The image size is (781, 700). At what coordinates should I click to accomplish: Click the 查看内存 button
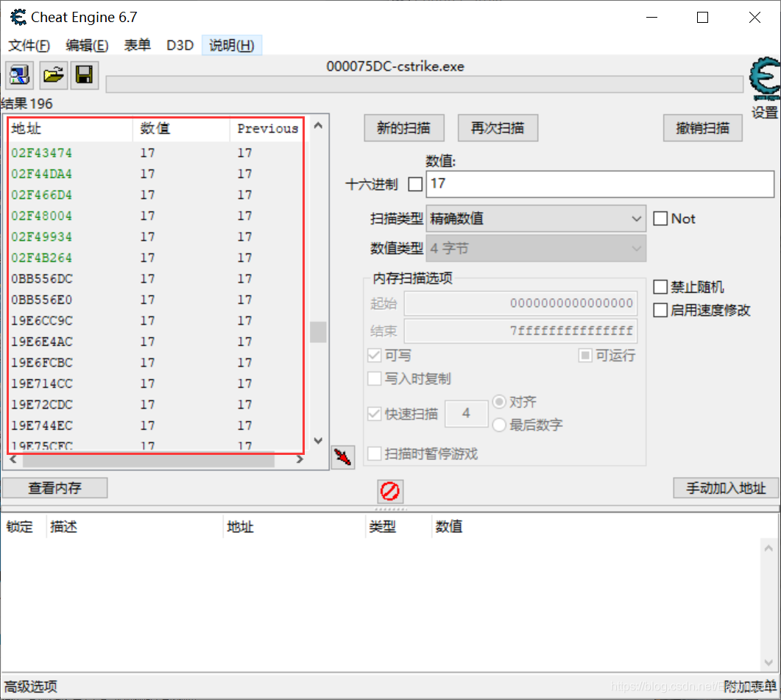click(x=54, y=488)
